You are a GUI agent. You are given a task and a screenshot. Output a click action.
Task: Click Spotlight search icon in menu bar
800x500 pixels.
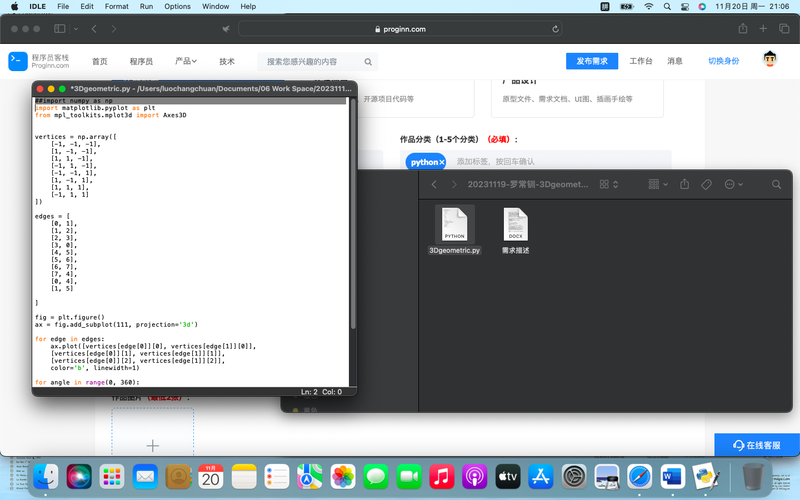click(667, 7)
